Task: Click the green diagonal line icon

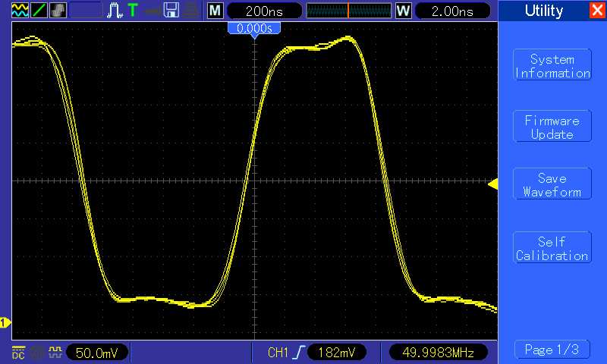Action: [x=39, y=11]
